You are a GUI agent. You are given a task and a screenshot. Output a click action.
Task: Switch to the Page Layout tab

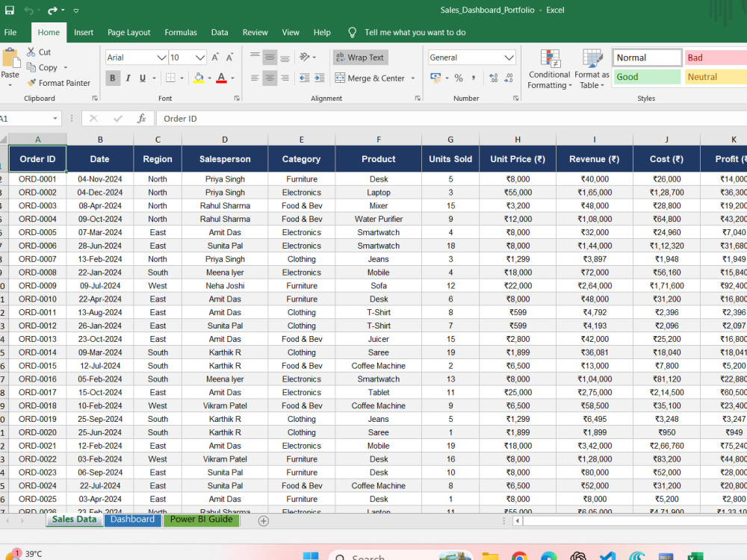point(128,32)
